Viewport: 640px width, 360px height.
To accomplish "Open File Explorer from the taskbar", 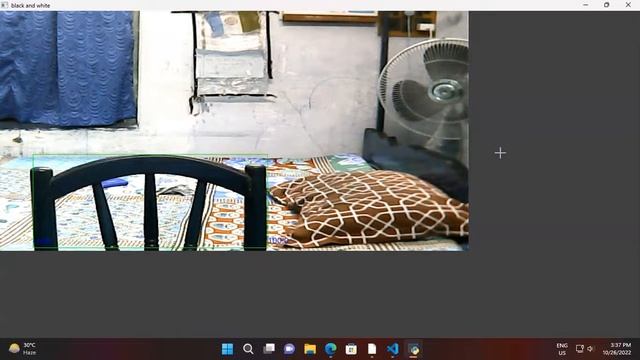I will point(310,349).
